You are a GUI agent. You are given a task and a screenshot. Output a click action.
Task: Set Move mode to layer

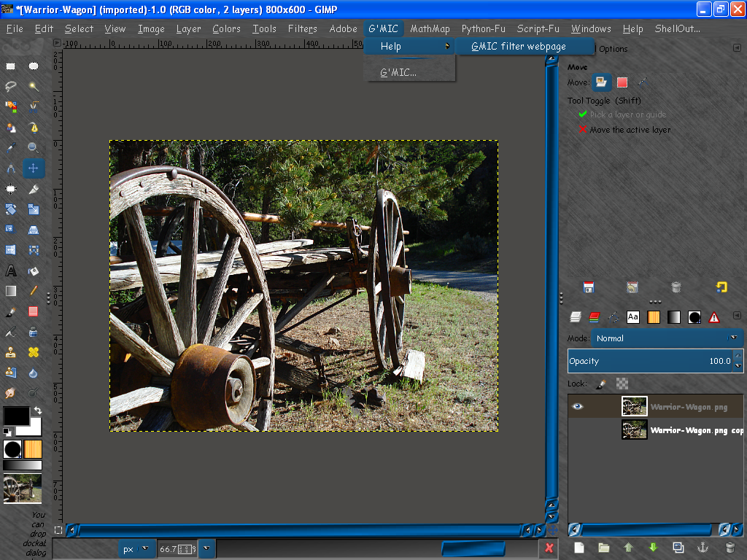(601, 82)
